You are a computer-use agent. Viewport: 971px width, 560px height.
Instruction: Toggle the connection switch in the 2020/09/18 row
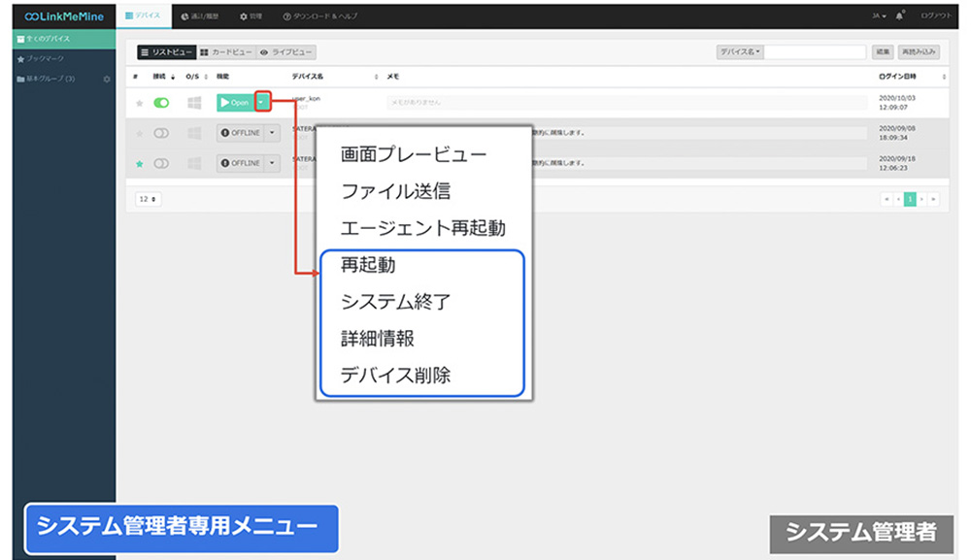[x=161, y=163]
